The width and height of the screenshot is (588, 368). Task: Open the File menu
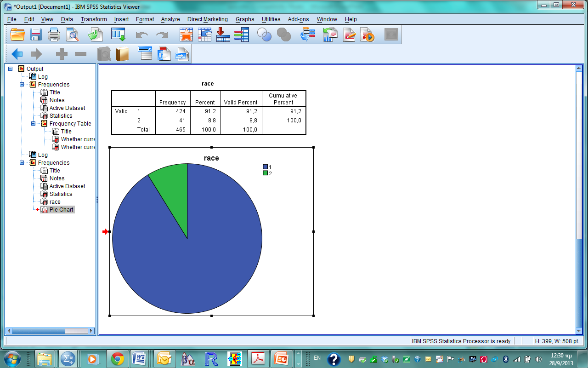(x=12, y=19)
